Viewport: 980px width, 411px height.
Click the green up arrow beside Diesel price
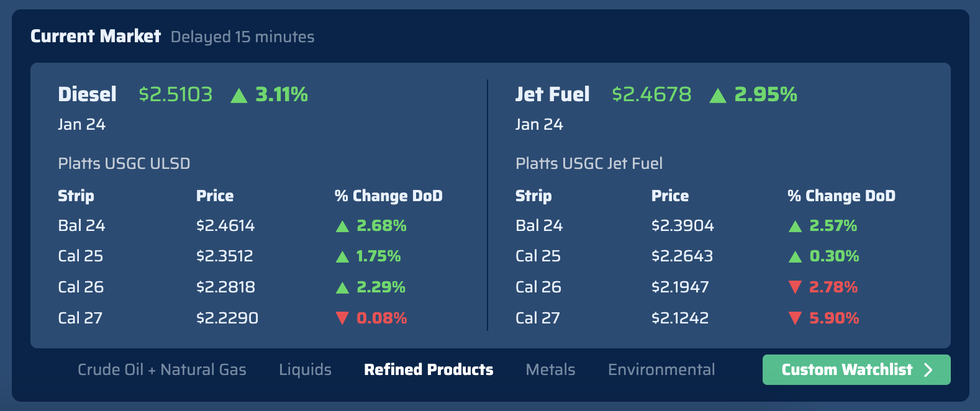coord(240,95)
